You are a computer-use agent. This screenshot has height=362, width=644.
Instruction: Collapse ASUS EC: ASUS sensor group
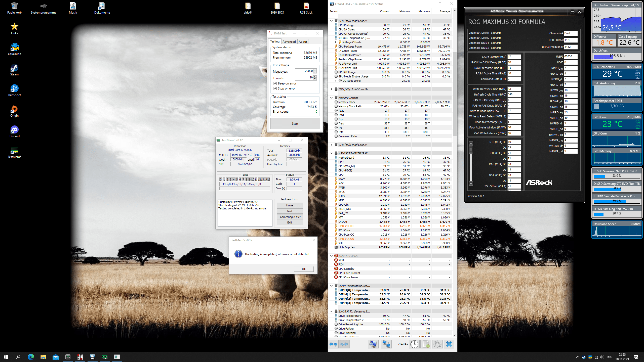332,256
